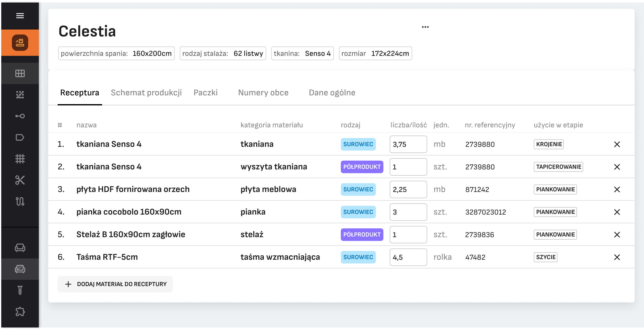Click the TAPICEROWANIE stage tag

pyautogui.click(x=558, y=167)
